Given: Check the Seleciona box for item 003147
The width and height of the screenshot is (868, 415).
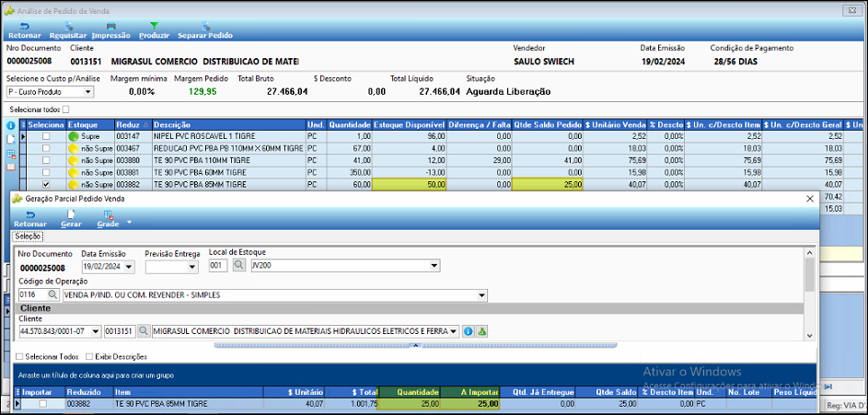Looking at the screenshot, I should click(46, 136).
